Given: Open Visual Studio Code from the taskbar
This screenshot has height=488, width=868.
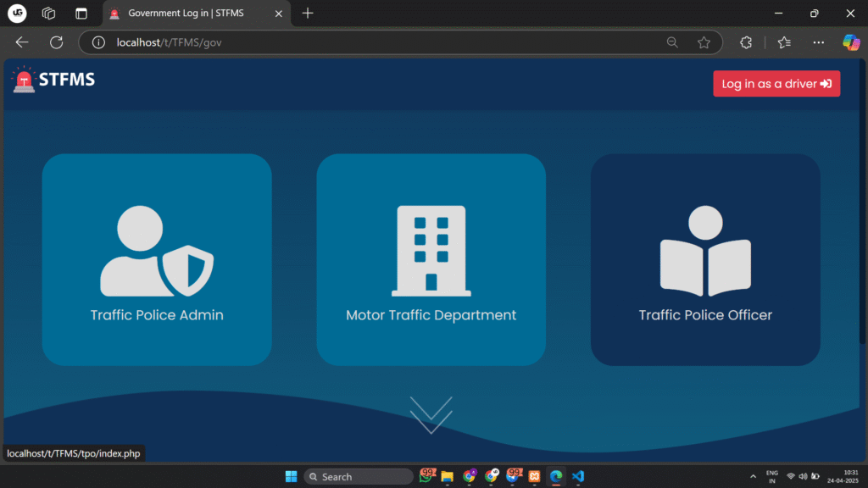Looking at the screenshot, I should coord(578,476).
